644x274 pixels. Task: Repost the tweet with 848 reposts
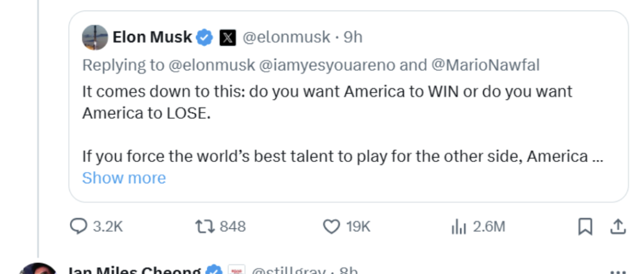(204, 226)
